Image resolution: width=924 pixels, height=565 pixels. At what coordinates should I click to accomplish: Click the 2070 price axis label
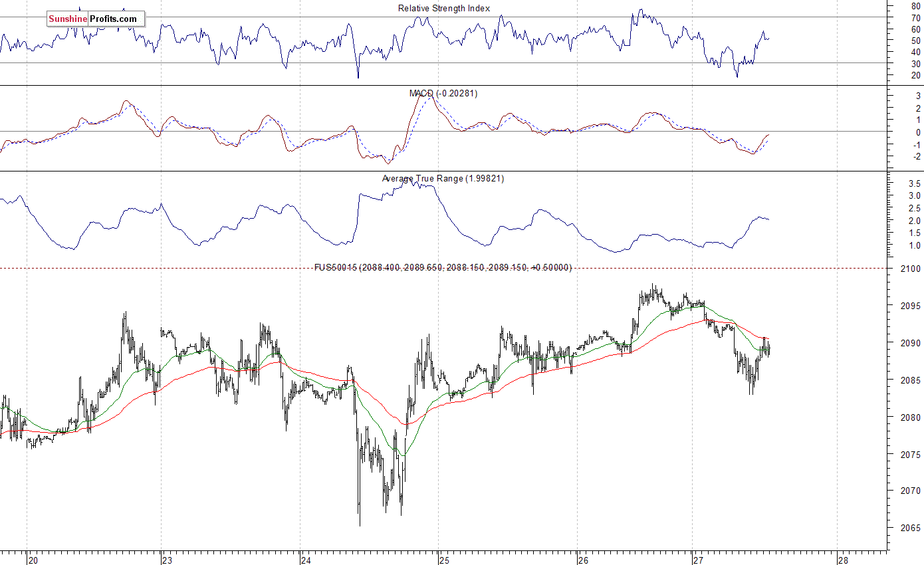[911, 491]
